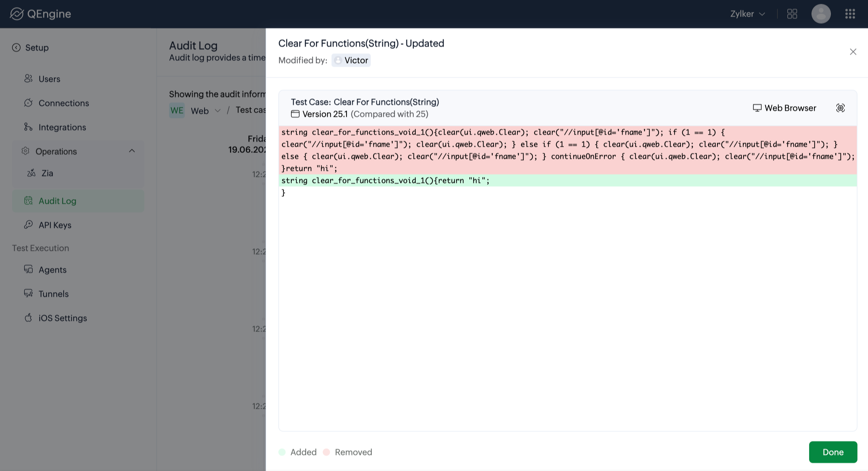Image resolution: width=868 pixels, height=471 pixels.
Task: Click the Operations gear icon
Action: tap(25, 151)
